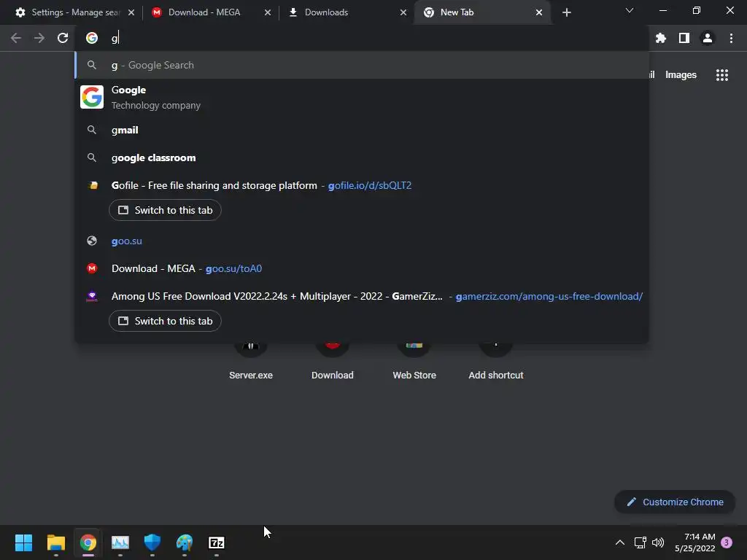The width and height of the screenshot is (747, 560).
Task: Open the Among US GamerZiz suggestion
Action: [362, 296]
